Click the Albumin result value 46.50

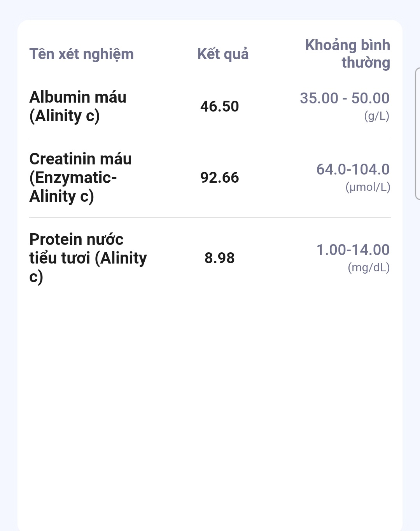pyautogui.click(x=219, y=107)
